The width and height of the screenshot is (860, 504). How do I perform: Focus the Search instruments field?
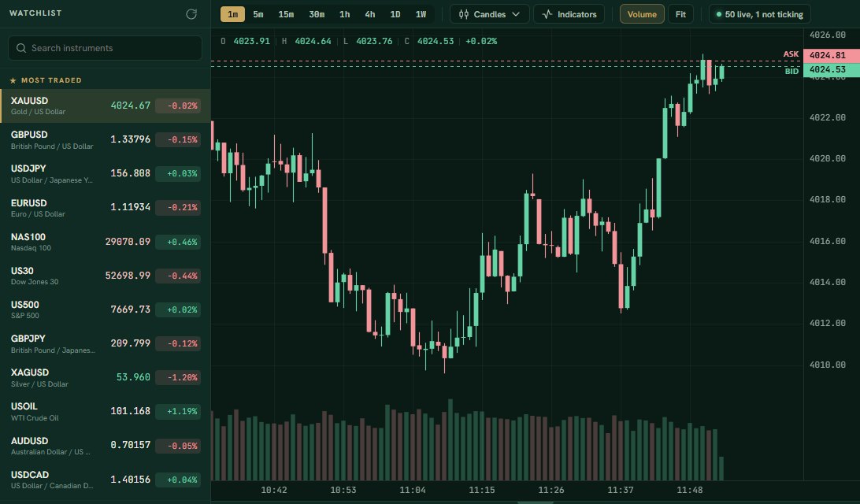(x=106, y=48)
